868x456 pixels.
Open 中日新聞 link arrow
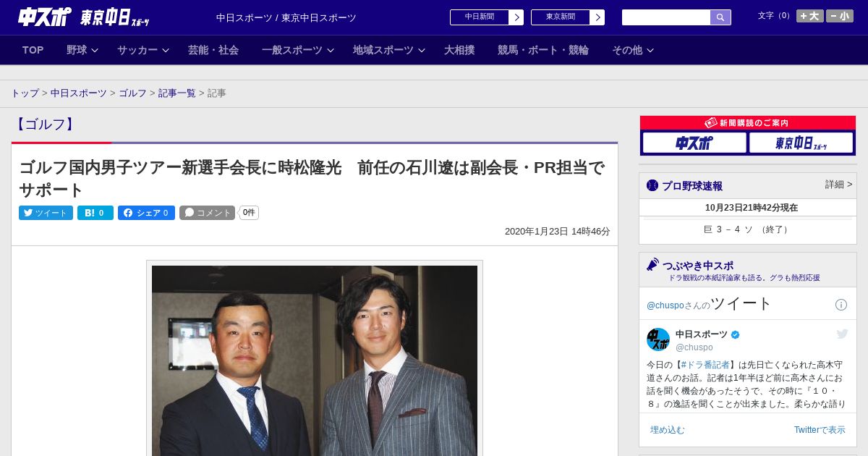click(516, 17)
